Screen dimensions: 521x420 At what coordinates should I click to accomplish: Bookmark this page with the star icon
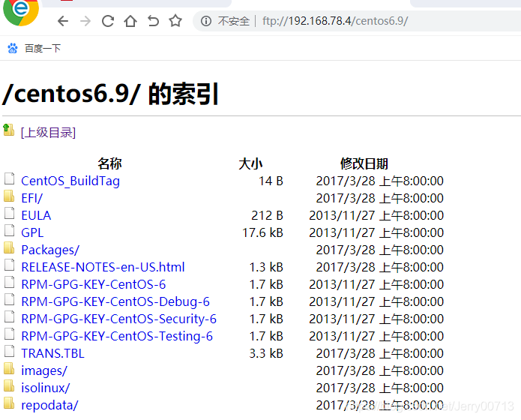pyautogui.click(x=175, y=20)
